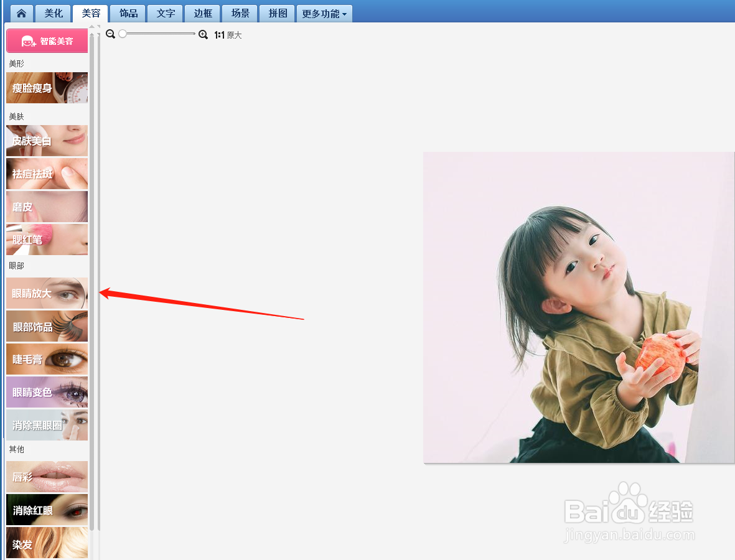The width and height of the screenshot is (735, 560).
Task: Open the 饰品 tab
Action: pyautogui.click(x=128, y=14)
